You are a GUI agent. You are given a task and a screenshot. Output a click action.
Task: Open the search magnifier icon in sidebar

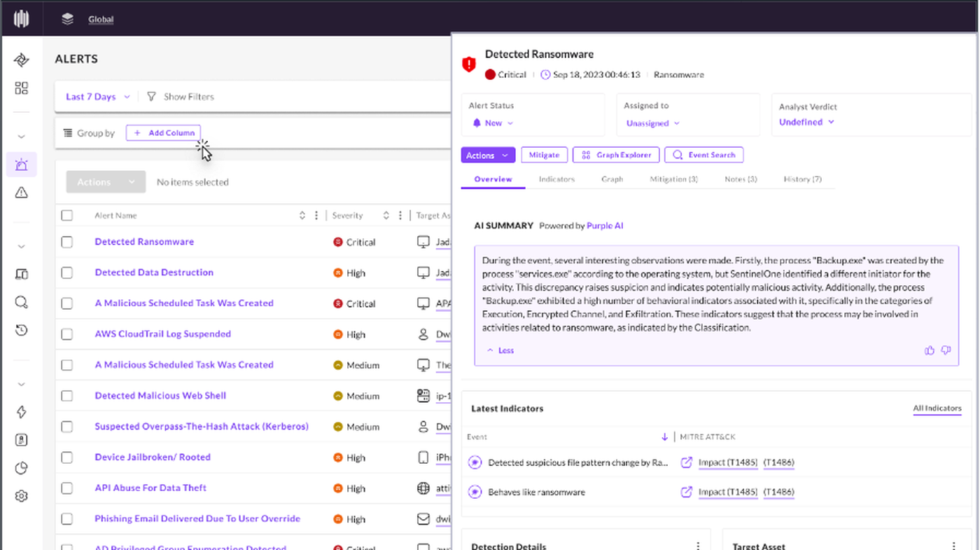(x=22, y=303)
